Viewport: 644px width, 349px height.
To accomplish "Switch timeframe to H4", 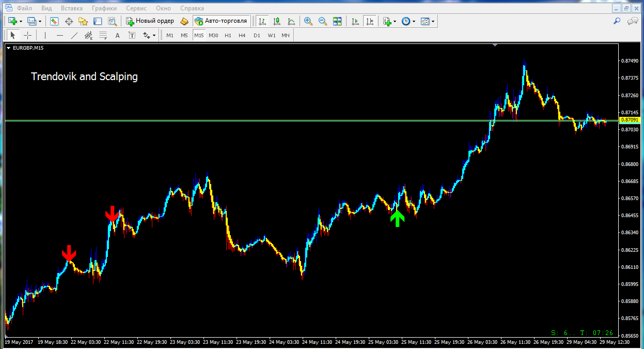I will [x=242, y=35].
